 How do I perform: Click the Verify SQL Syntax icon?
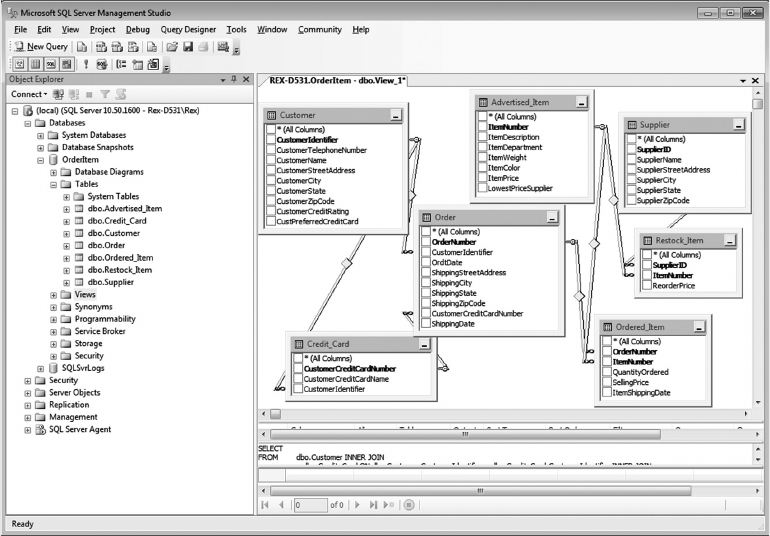(102, 64)
